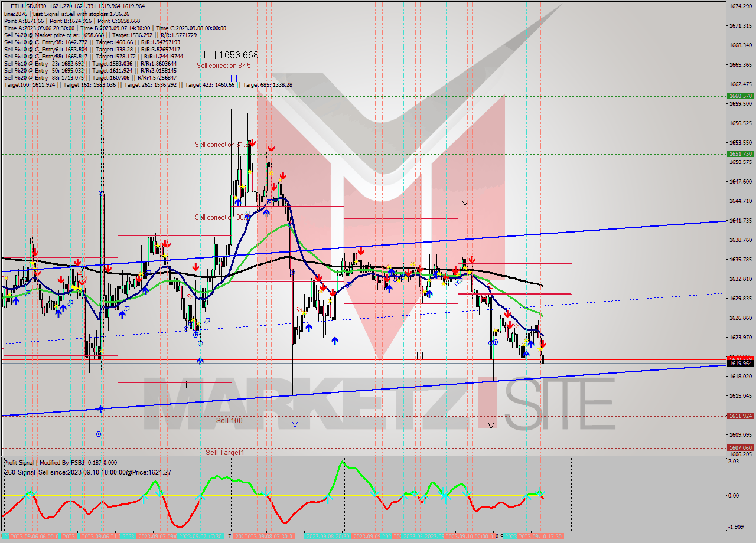The width and height of the screenshot is (756, 543).
Task: Select the red sell arrow above Sell correction 61.8
Action: click(253, 142)
